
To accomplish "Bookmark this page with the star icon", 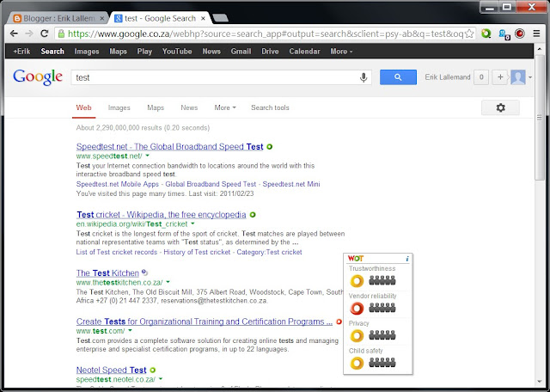I will (469, 34).
